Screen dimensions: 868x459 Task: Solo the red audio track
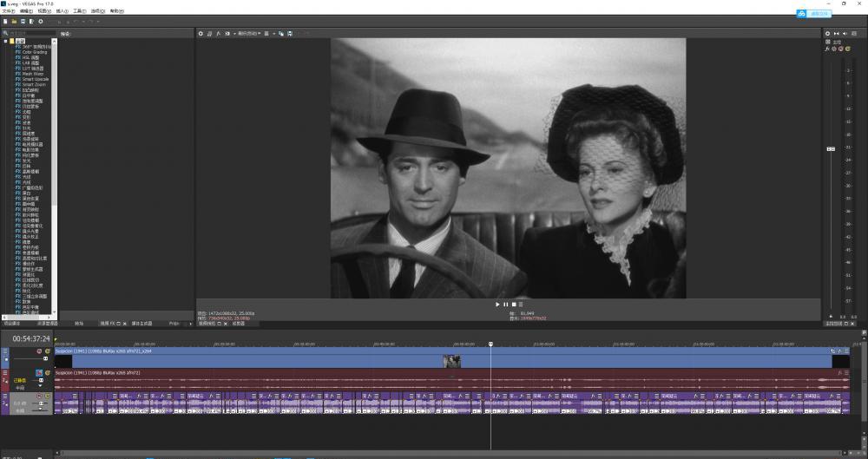[48, 372]
